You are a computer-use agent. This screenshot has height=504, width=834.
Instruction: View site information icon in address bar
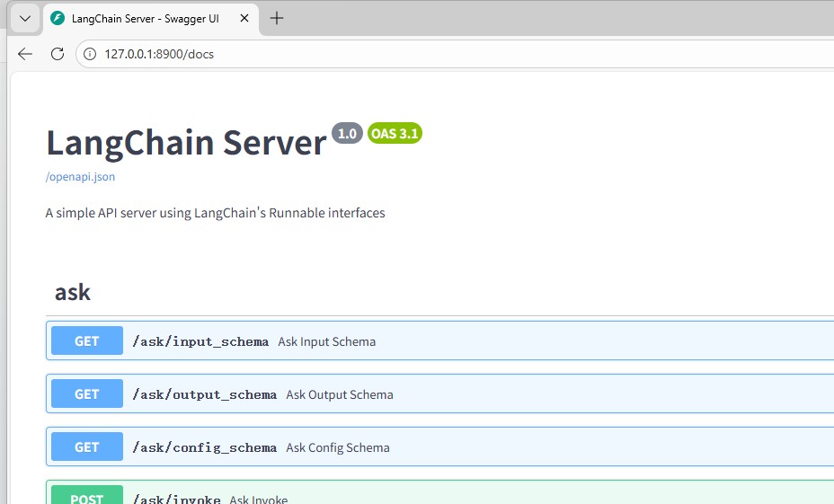pos(90,54)
